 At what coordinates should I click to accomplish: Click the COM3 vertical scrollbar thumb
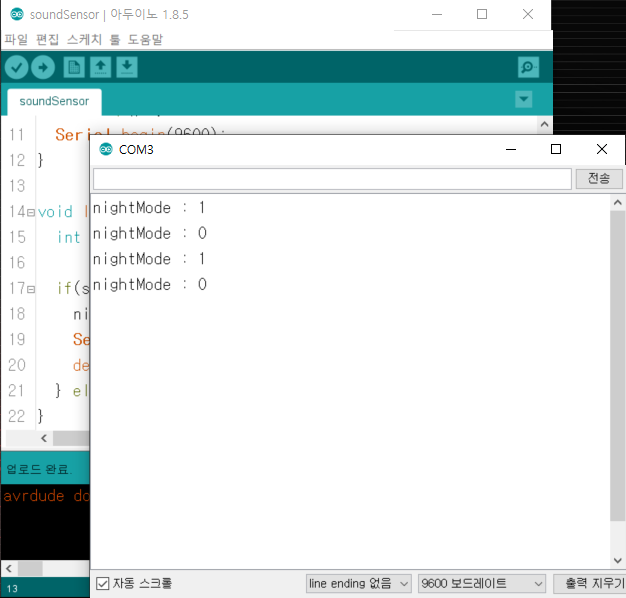618,366
